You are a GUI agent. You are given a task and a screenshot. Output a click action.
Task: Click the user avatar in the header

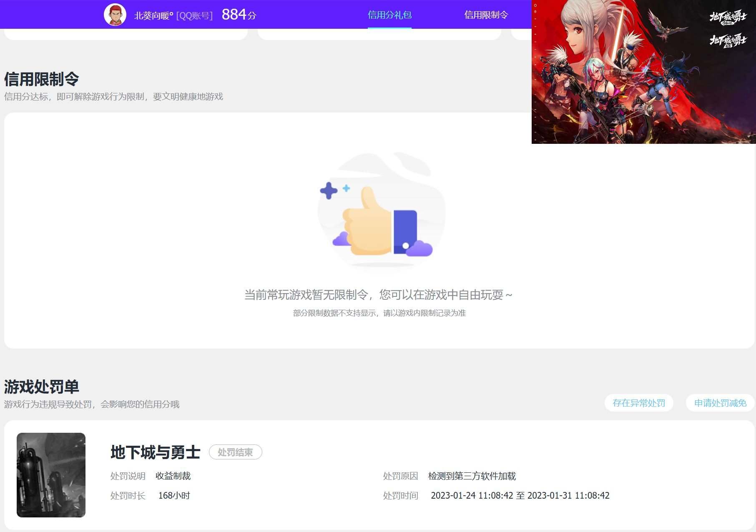pos(115,15)
